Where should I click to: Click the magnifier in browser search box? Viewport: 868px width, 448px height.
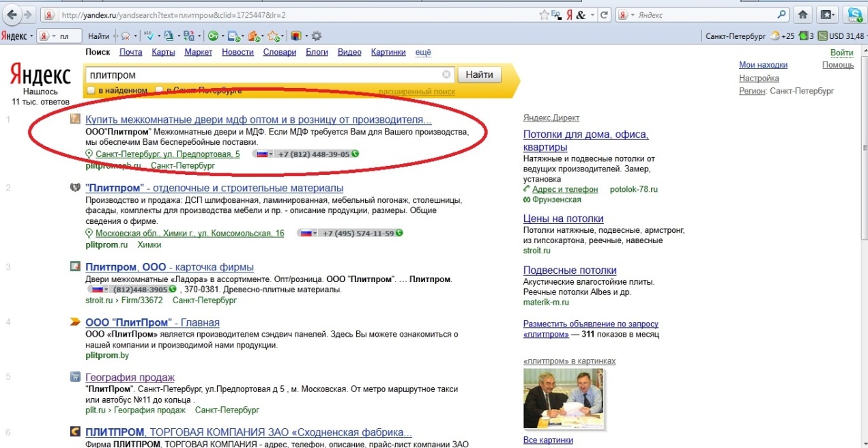point(782,14)
